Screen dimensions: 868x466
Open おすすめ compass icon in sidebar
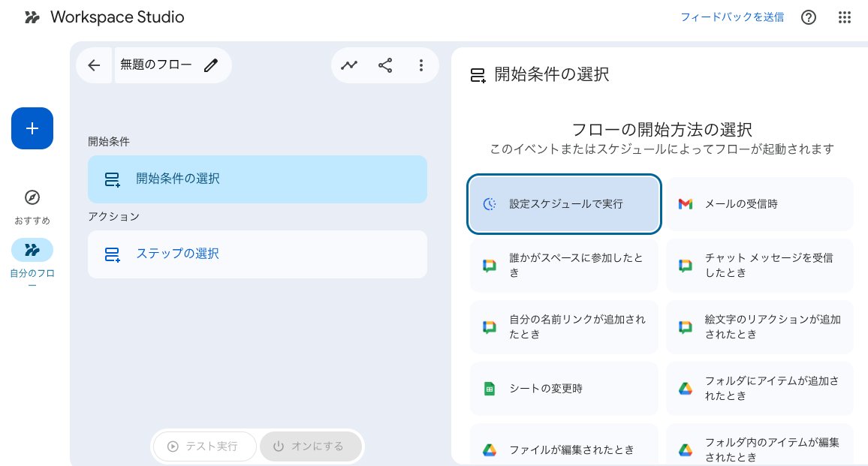coord(32,197)
